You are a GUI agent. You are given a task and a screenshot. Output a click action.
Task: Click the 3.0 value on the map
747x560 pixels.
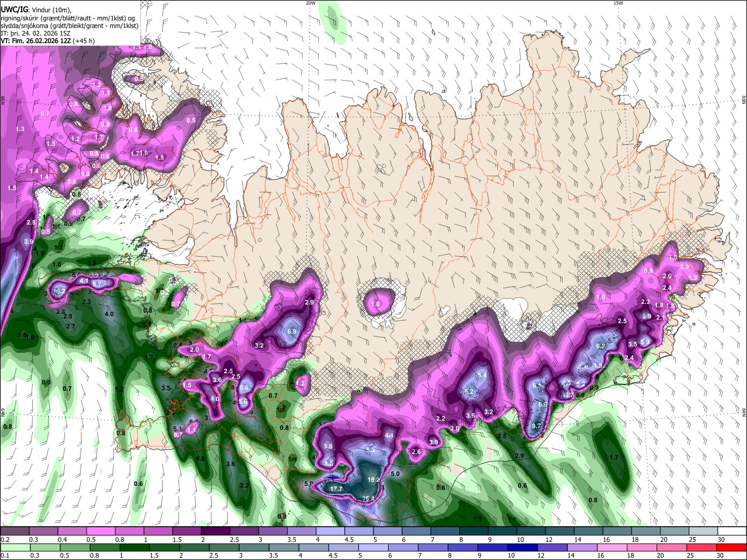[x=455, y=428]
